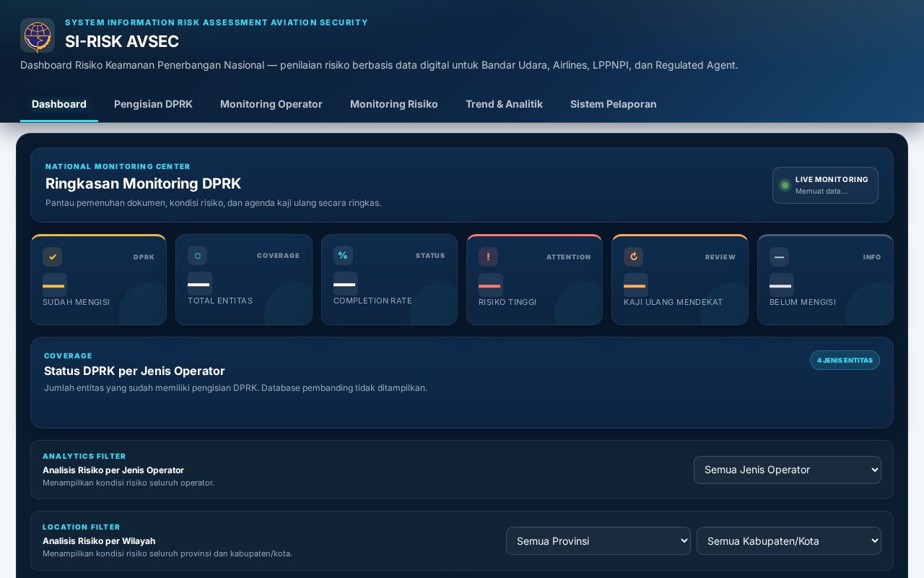This screenshot has width=924, height=578.
Task: Click the exclamation icon on Risiko Tinggi card
Action: [488, 257]
